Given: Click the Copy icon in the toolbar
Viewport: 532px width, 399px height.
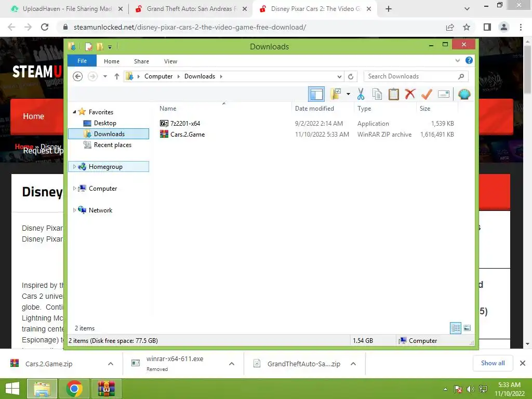Looking at the screenshot, I should pyautogui.click(x=377, y=94).
